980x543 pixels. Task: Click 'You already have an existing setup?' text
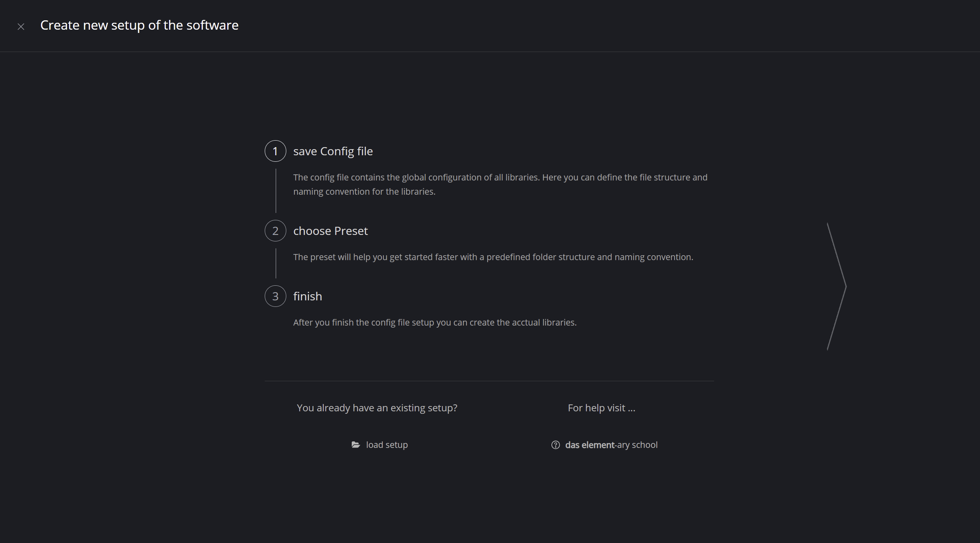pyautogui.click(x=377, y=408)
